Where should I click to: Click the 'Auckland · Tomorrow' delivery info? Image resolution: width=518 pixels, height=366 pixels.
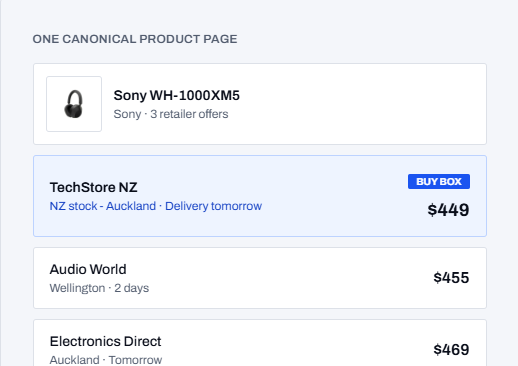(106, 360)
